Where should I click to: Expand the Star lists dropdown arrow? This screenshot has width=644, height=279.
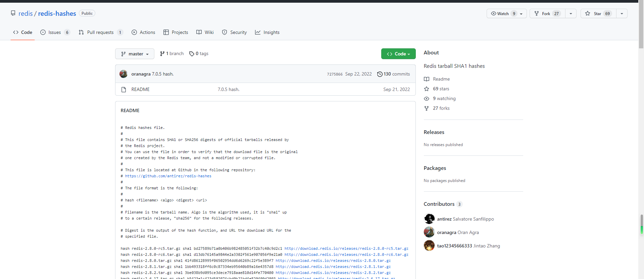click(x=622, y=13)
